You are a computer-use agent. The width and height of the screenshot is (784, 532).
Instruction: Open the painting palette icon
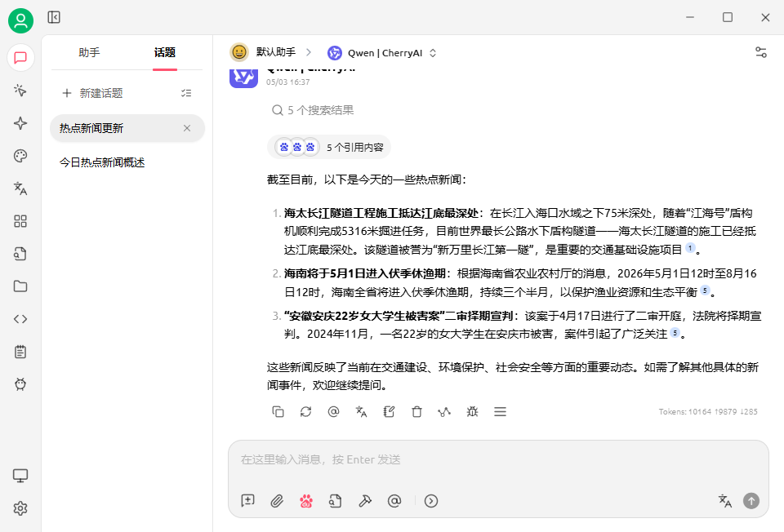coord(20,156)
